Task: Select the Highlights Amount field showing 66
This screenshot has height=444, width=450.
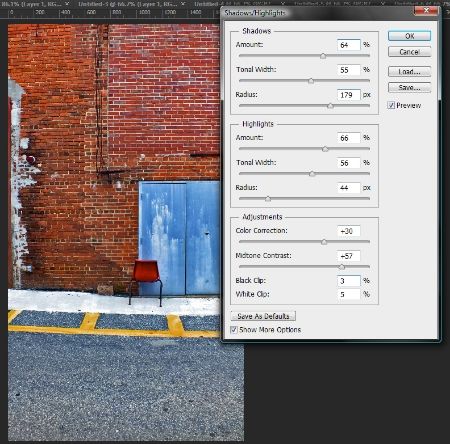Action: 349,138
